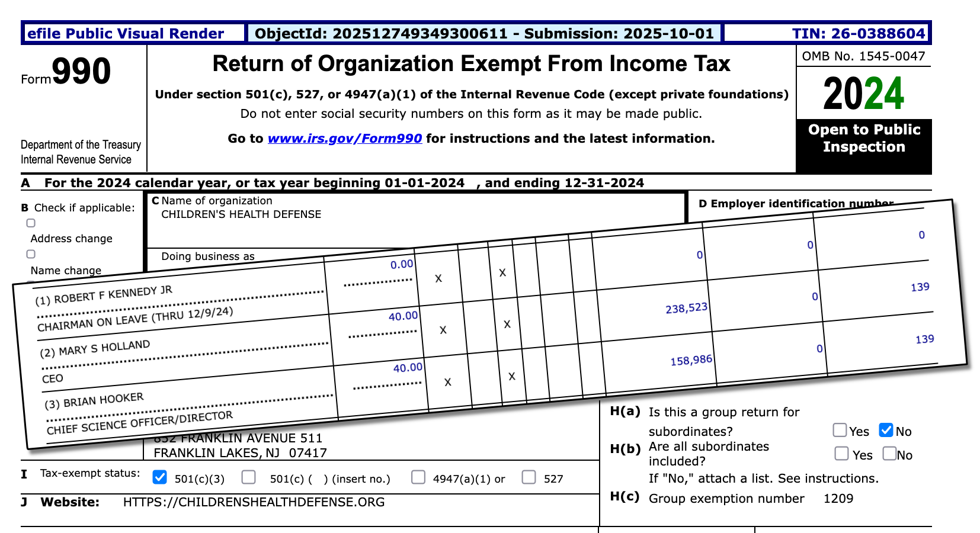Screen dimensions: 980x533
Task: Click the OMB No. 1545-0047 text
Action: click(x=863, y=56)
